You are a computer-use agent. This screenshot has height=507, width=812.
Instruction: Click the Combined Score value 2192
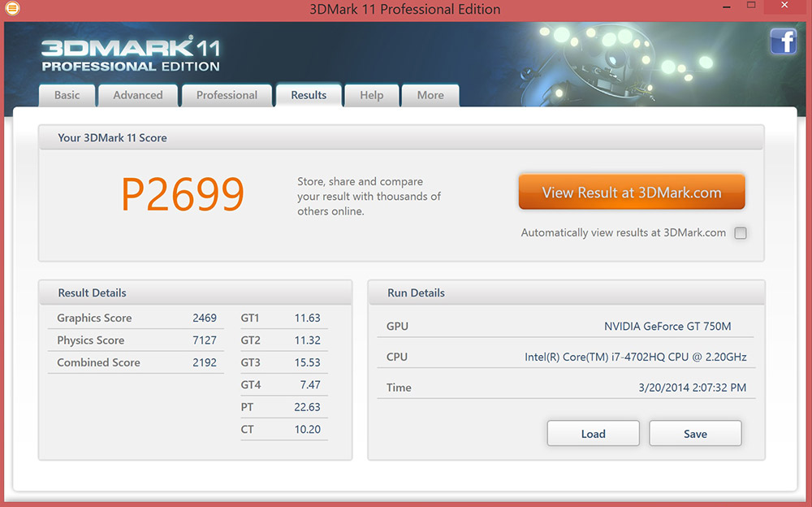pos(205,362)
